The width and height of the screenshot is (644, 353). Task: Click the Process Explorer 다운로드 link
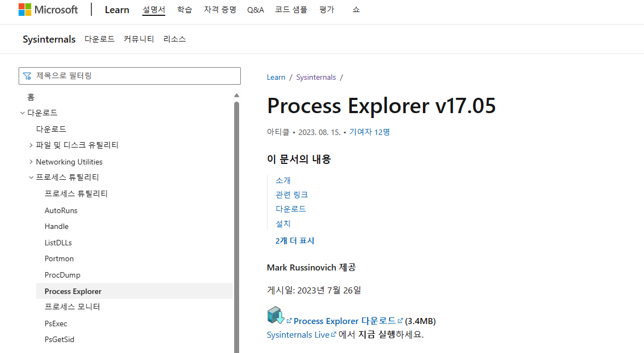click(345, 321)
